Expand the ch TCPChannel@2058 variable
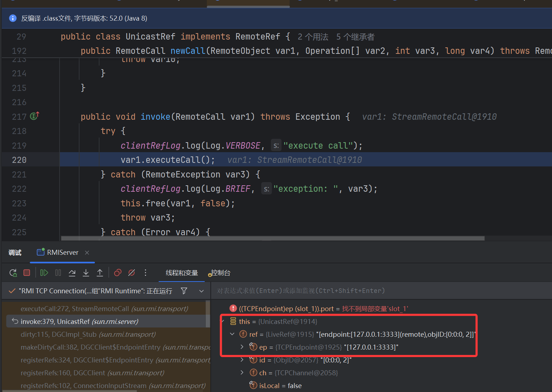 (242, 373)
